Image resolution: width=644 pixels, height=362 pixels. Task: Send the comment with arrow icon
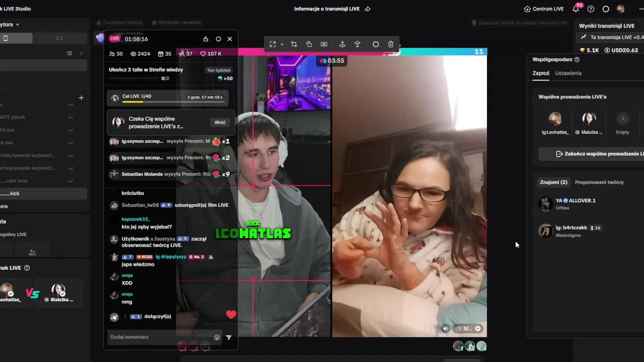tap(228, 337)
